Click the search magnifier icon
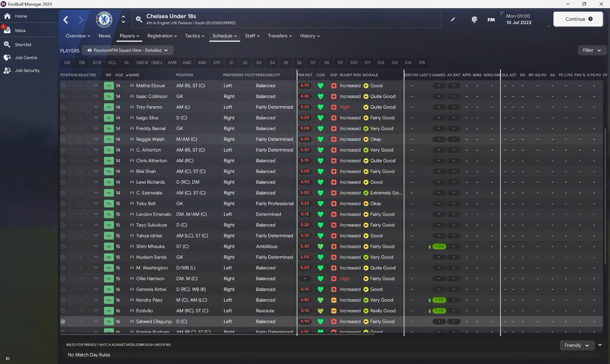 pos(139,20)
